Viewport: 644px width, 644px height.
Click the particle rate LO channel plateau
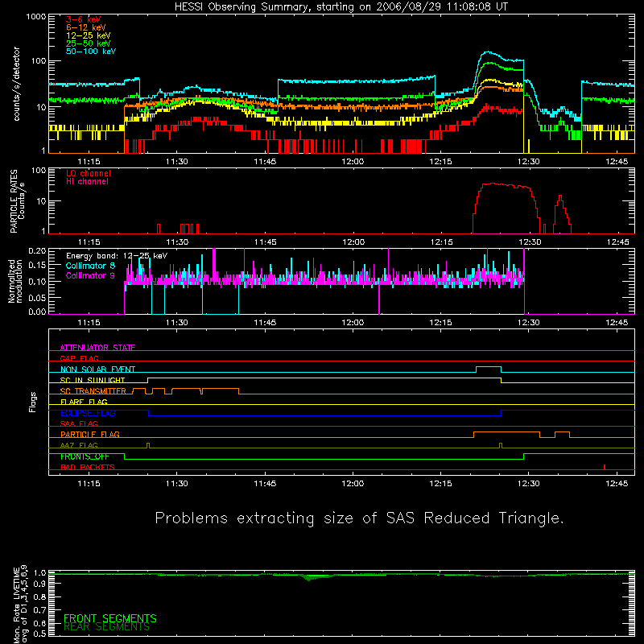(506, 185)
